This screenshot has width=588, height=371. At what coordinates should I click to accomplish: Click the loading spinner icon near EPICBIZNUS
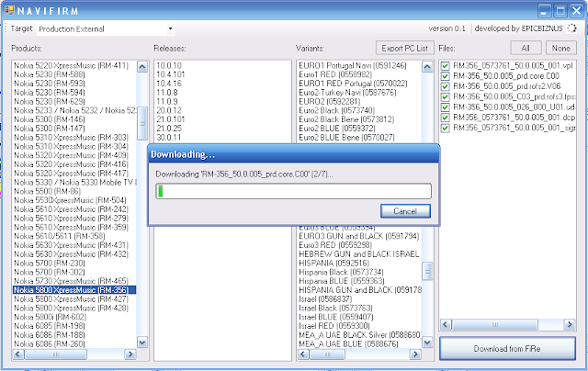point(571,28)
